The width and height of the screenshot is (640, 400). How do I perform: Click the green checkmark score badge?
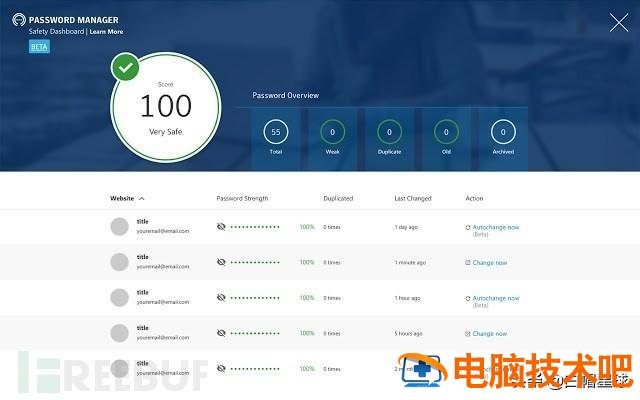point(125,67)
